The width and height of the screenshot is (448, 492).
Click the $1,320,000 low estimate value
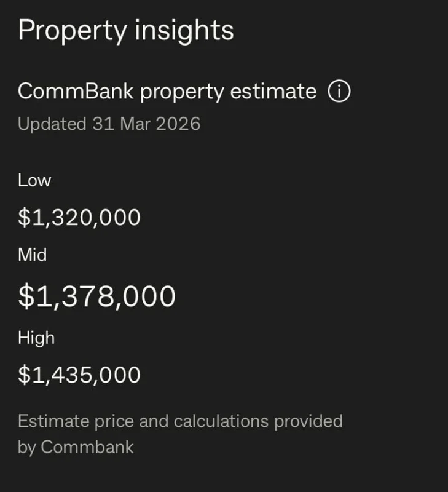pyautogui.click(x=79, y=217)
